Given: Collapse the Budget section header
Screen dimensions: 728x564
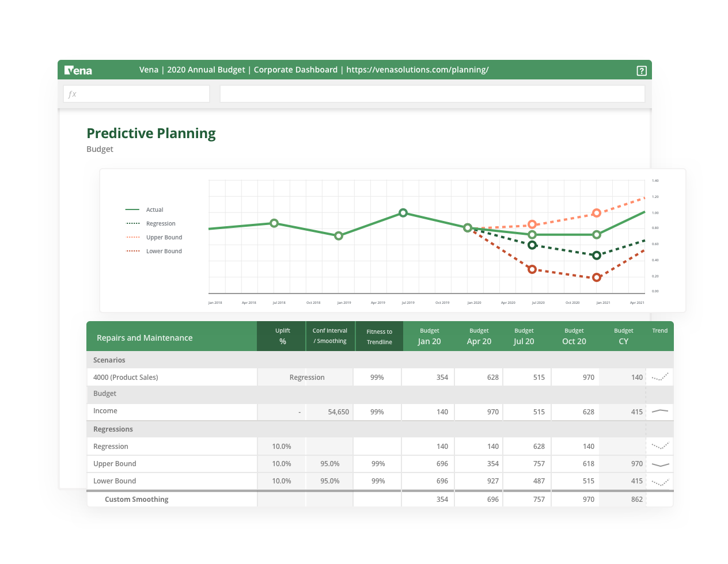Looking at the screenshot, I should tap(104, 394).
